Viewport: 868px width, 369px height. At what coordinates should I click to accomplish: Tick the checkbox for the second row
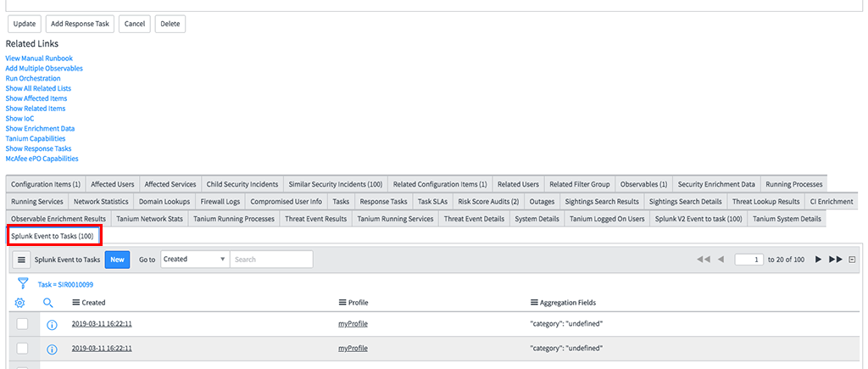click(x=22, y=349)
